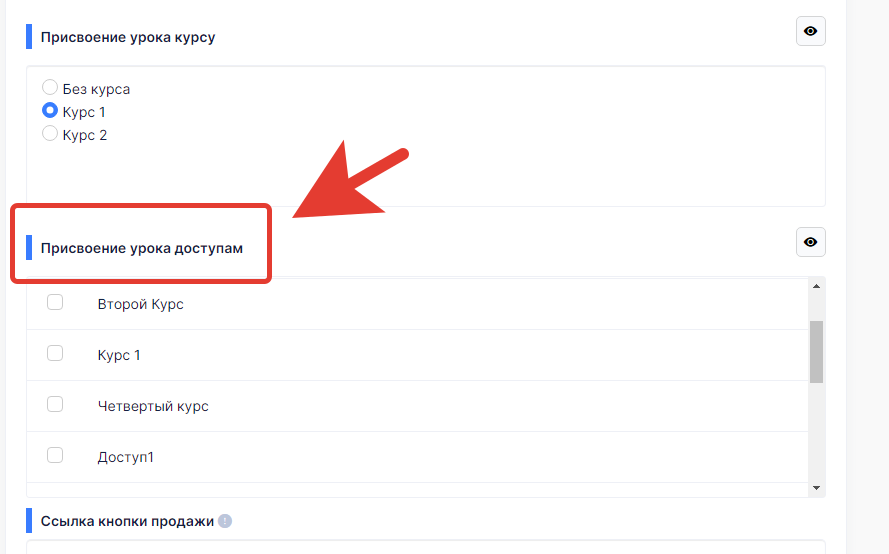Select the Курс 1 radio button
889x554 pixels.
[x=50, y=111]
